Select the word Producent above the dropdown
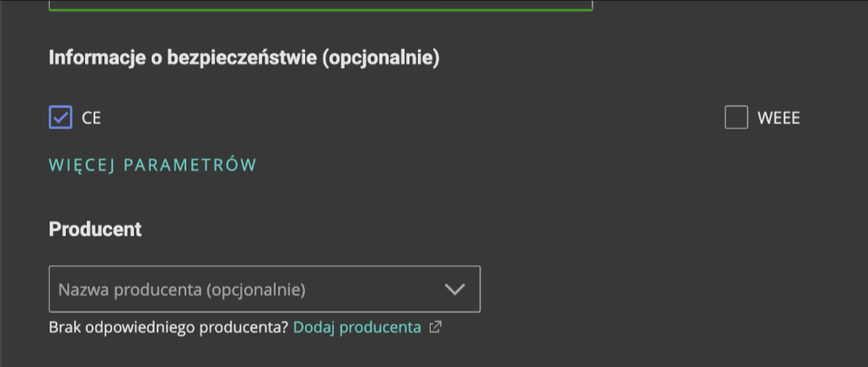Viewport: 868px width, 367px height. 96,230
